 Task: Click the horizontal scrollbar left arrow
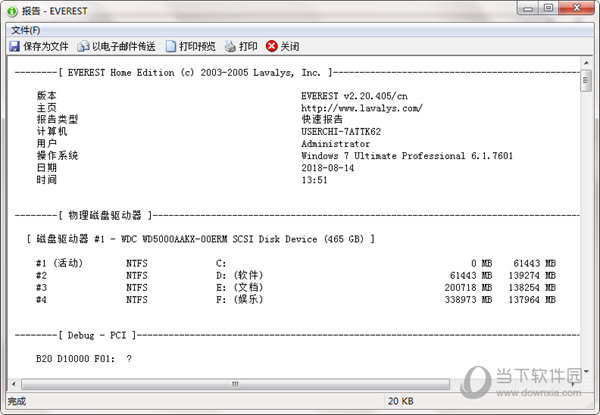13,384
